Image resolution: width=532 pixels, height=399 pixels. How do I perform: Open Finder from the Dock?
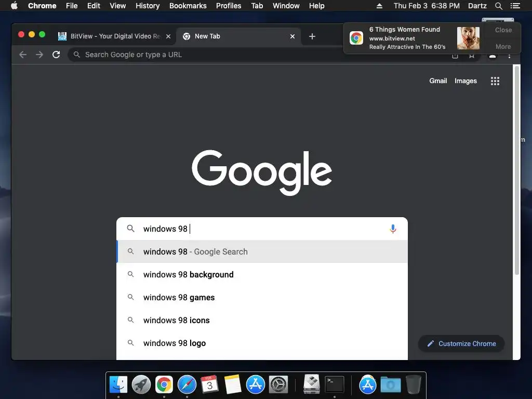pos(118,385)
